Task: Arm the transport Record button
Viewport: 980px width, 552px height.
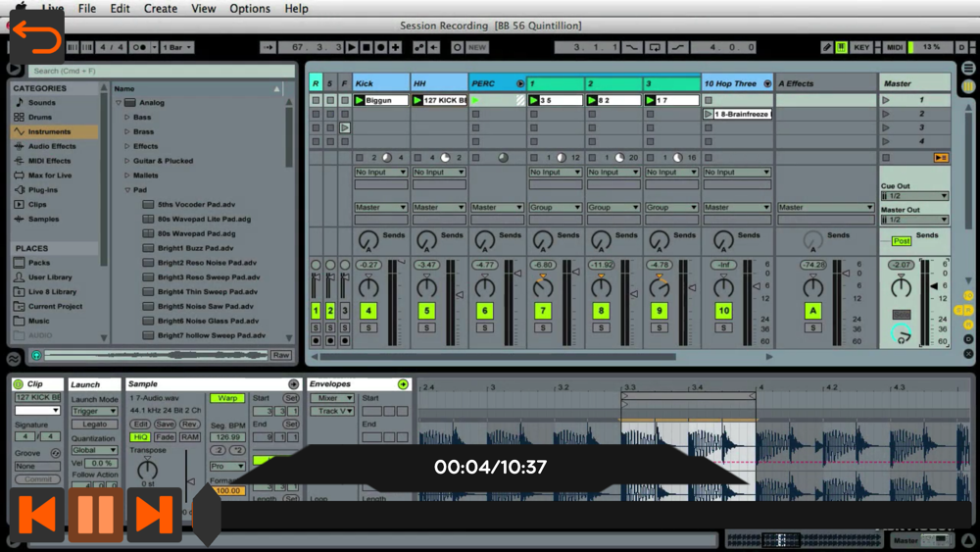Action: point(380,47)
